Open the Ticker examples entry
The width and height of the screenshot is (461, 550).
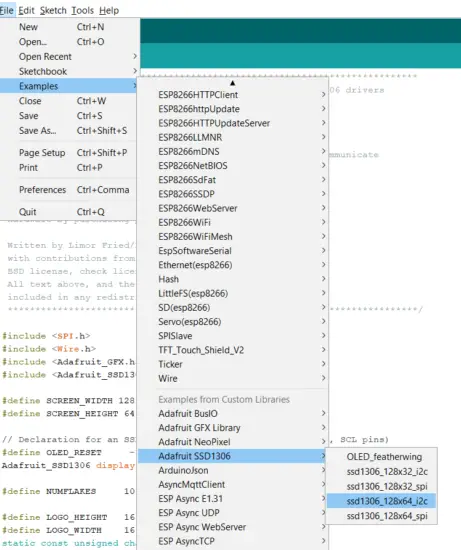(x=233, y=364)
